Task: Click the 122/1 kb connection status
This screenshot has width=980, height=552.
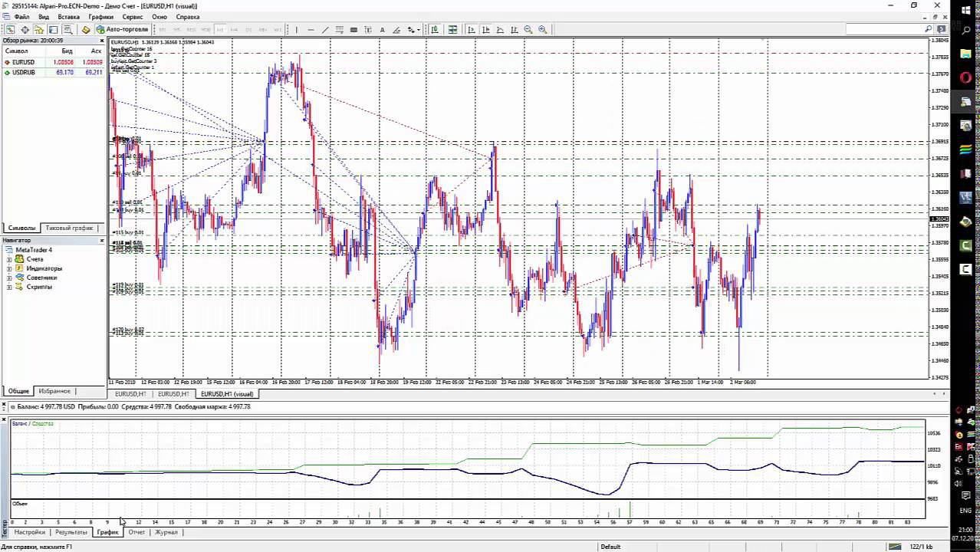Action: (919, 547)
